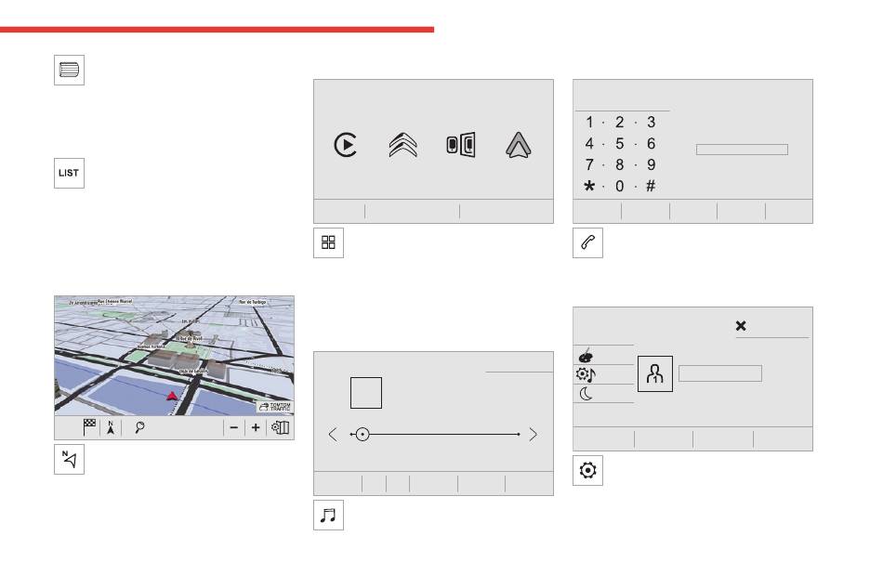Go to next track right chevron
The width and height of the screenshot is (883, 588).
[533, 435]
